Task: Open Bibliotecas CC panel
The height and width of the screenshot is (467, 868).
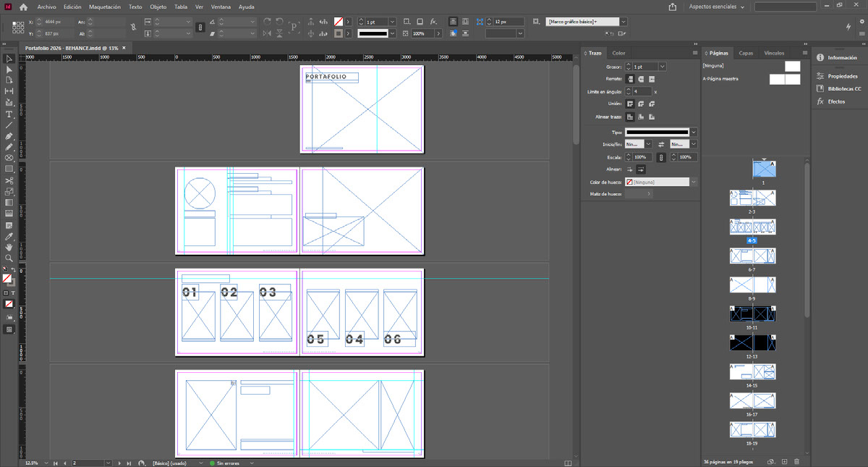Action: point(838,88)
